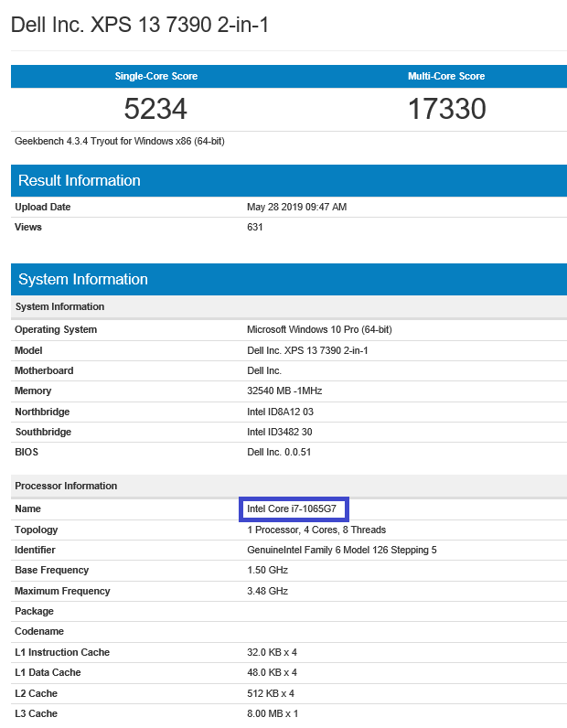Click the Memory label

pyautogui.click(x=33, y=391)
